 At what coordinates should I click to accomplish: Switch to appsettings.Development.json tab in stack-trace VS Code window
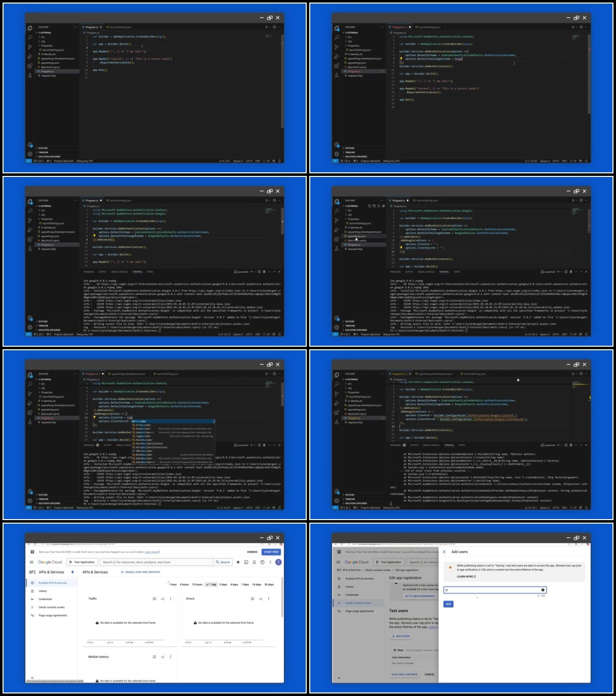[434, 374]
